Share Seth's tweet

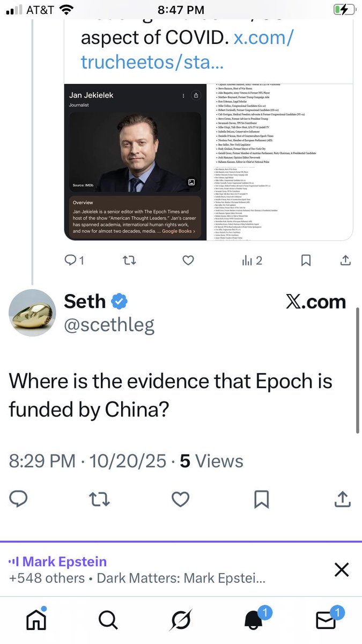(x=342, y=500)
